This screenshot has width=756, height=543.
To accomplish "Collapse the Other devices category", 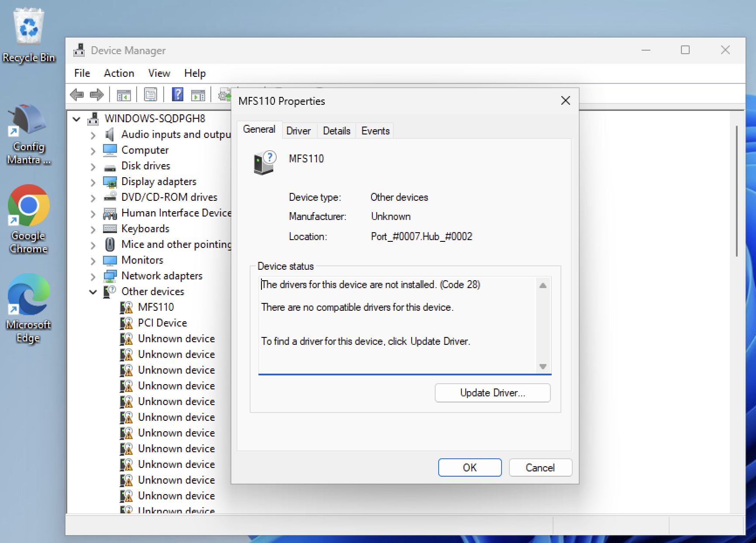I will point(93,292).
